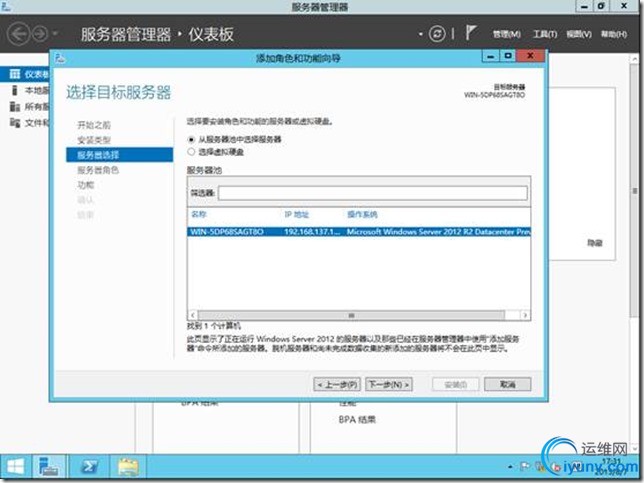
Task: Click the 下一步(N) next button
Action: (389, 384)
